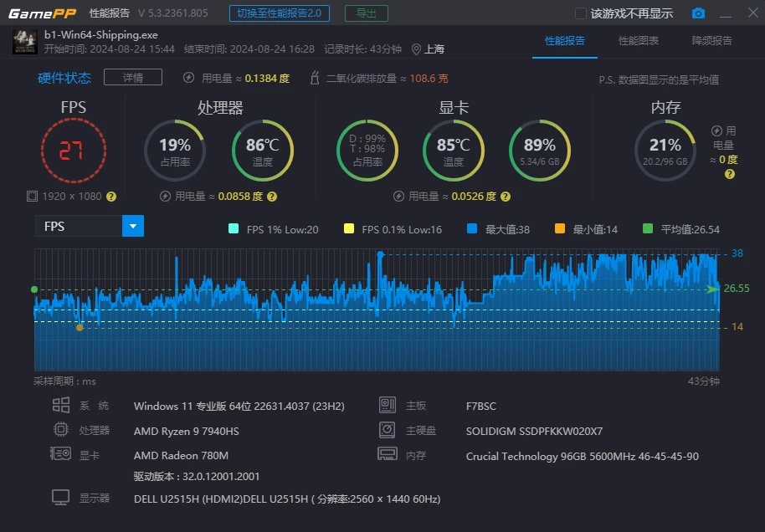
Task: Click the red FPS 27 gauge
Action: click(73, 151)
